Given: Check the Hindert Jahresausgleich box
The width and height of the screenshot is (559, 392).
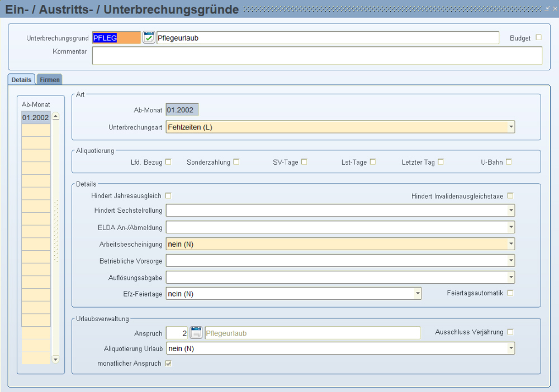Looking at the screenshot, I should 168,195.
